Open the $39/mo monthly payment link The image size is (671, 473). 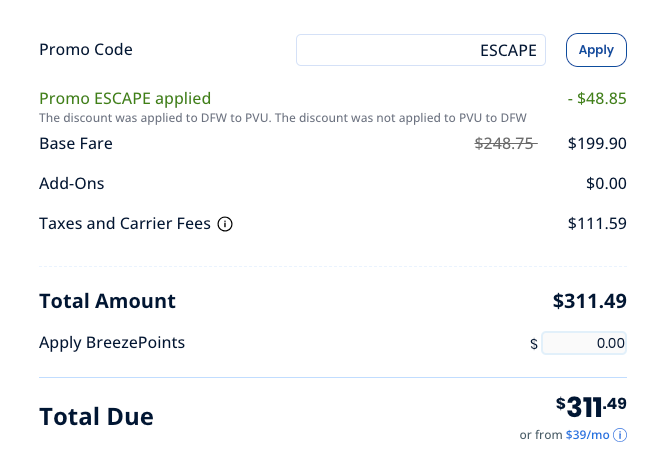(x=587, y=435)
